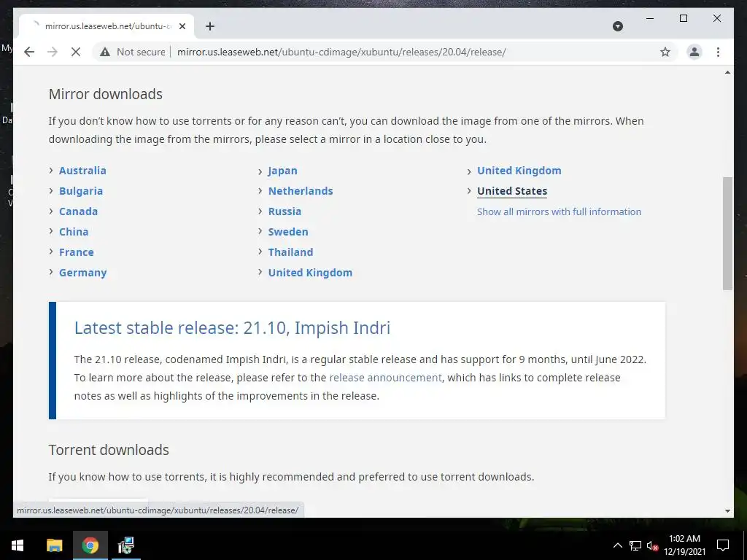Open the Windows Start menu
This screenshot has height=560, width=747.
(18, 545)
